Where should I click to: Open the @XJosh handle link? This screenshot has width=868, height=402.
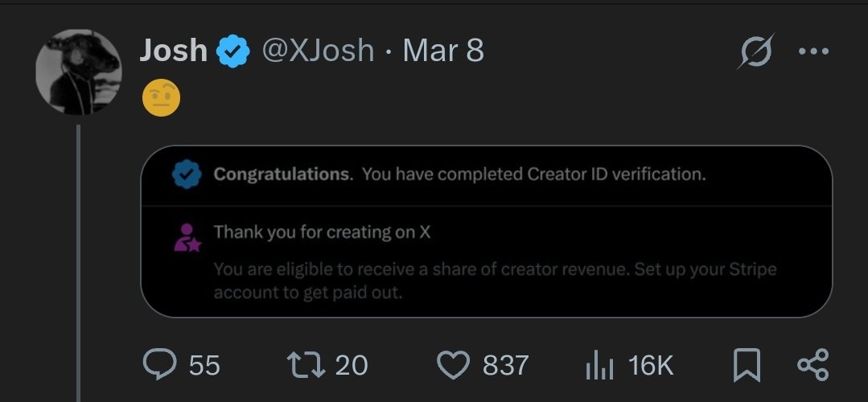tap(318, 51)
